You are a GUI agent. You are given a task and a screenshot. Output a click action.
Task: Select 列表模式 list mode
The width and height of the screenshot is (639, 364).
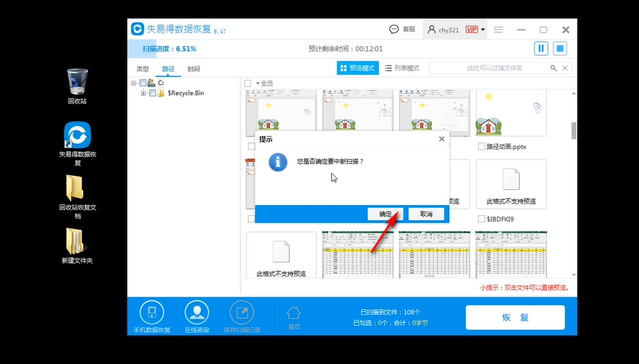coord(402,68)
